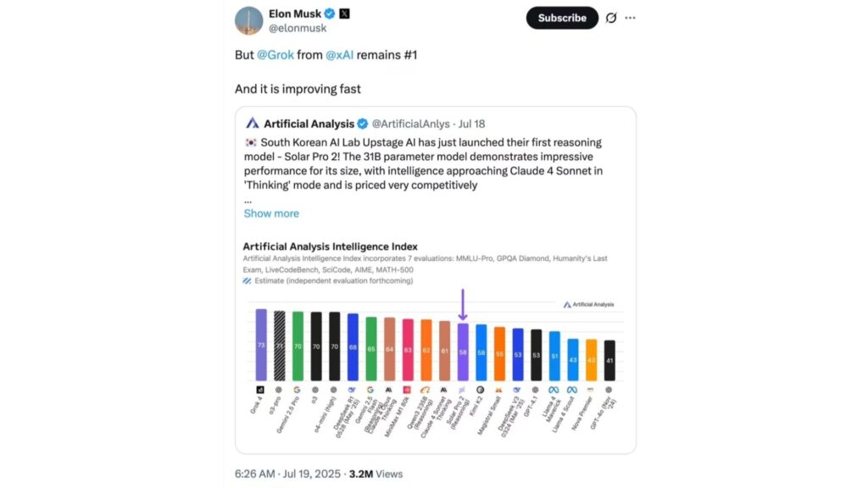This screenshot has width=868, height=488.
Task: Click the Subscribe button
Action: [561, 18]
